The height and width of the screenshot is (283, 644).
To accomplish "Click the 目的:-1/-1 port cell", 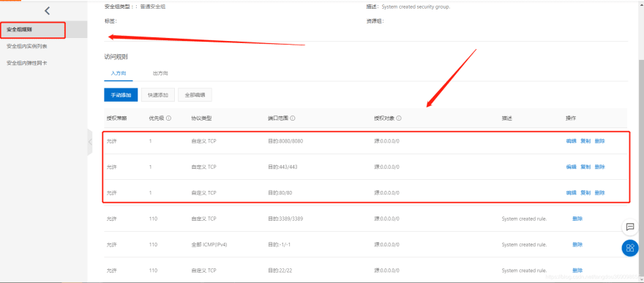I will (280, 244).
